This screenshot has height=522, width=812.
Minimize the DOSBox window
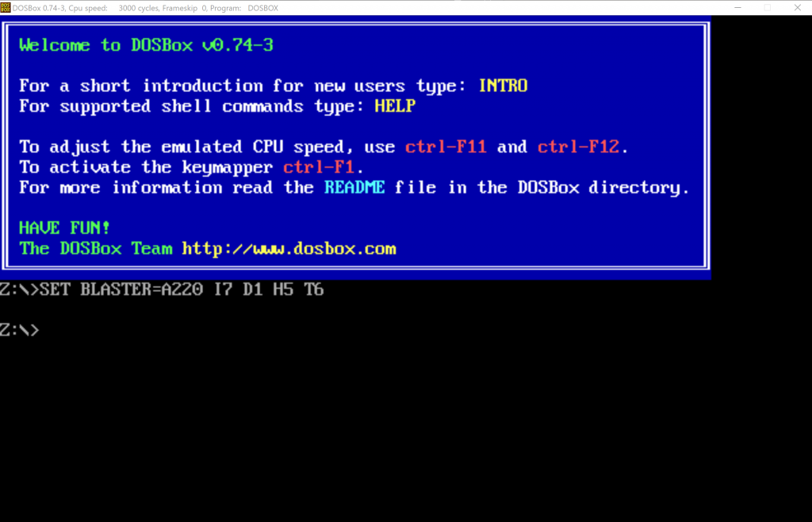[x=738, y=8]
